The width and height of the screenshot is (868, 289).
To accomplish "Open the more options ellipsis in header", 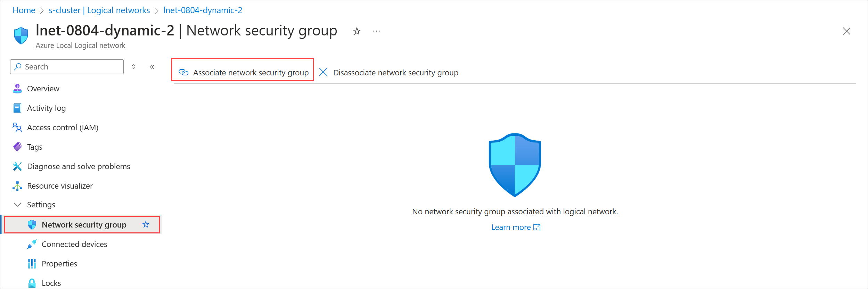I will pos(376,31).
